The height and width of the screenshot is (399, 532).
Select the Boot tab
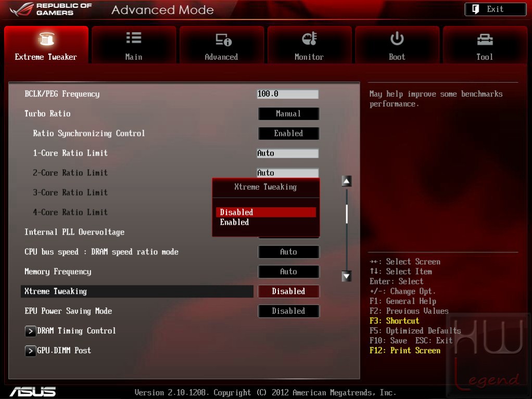tap(397, 45)
